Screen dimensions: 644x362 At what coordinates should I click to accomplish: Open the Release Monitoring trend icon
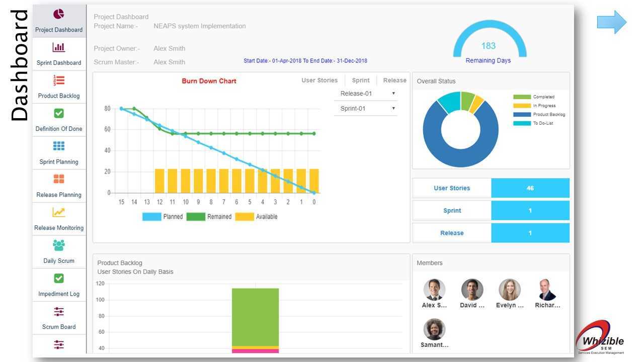[x=59, y=212]
